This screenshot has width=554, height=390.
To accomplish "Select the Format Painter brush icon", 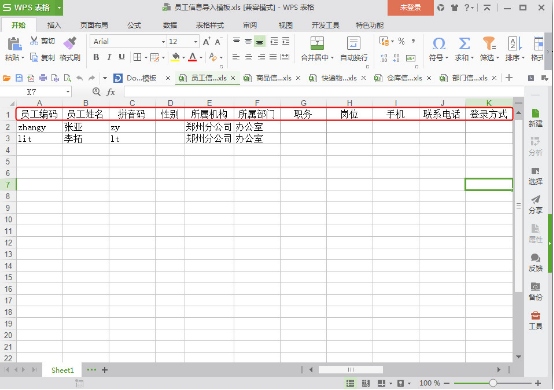I will 70,43.
